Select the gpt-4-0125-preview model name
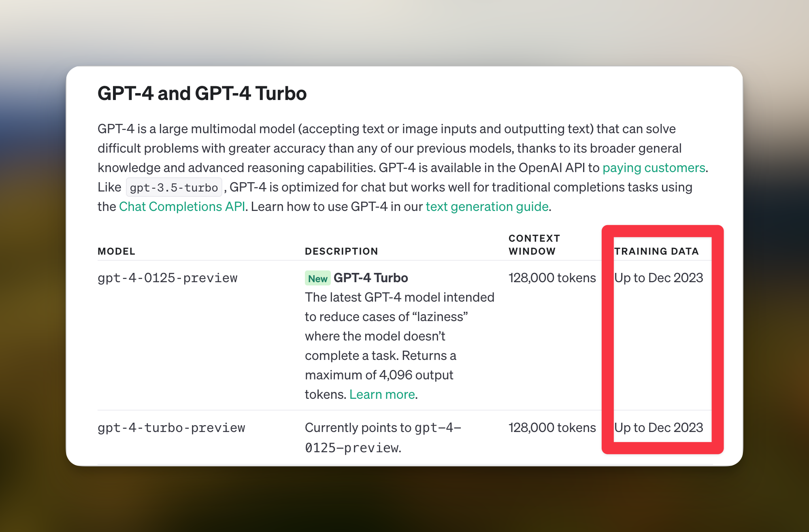Screen dimensions: 809x532 click(167, 278)
